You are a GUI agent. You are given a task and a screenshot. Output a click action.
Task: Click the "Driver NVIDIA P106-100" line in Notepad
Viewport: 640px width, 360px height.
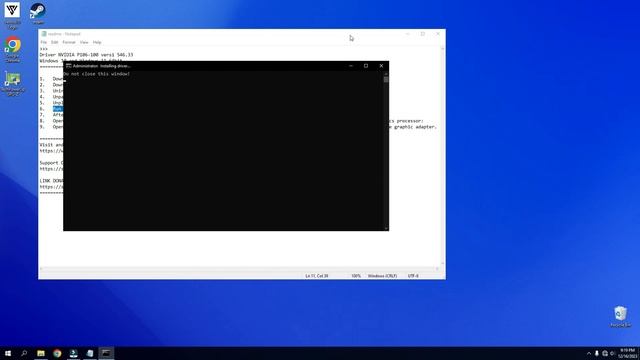point(86,55)
